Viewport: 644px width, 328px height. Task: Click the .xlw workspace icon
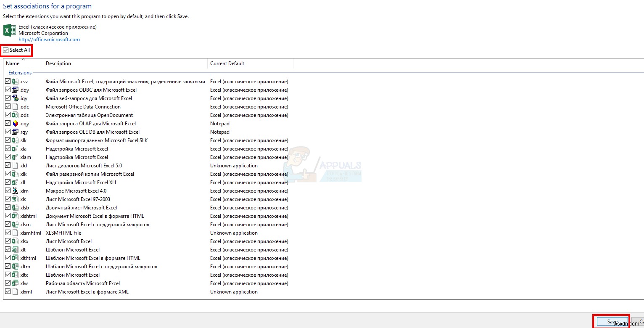tap(15, 283)
